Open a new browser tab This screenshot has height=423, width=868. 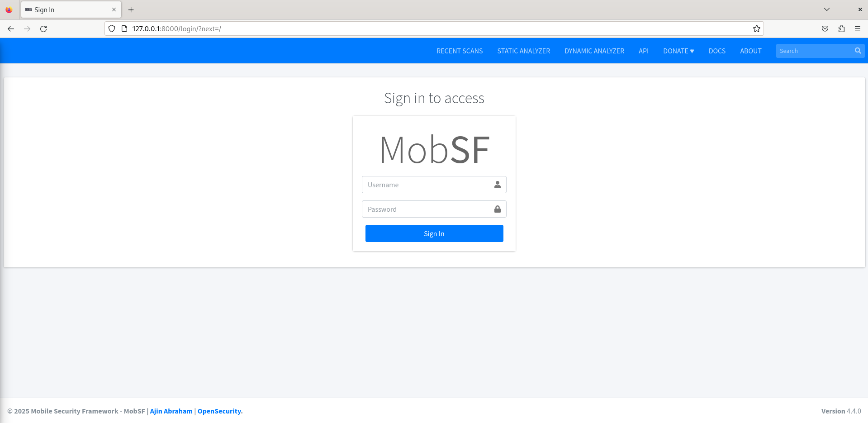pyautogui.click(x=131, y=10)
